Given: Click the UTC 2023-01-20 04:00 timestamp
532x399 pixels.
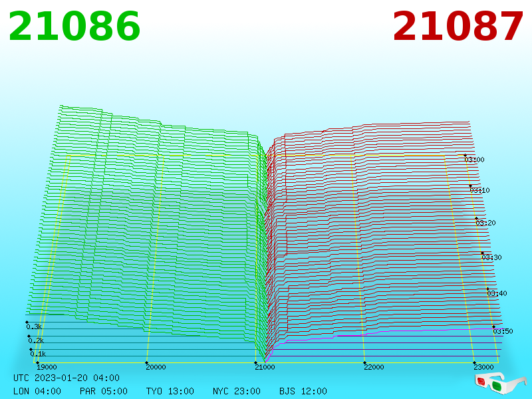Looking at the screenshot, I should pos(66,378).
